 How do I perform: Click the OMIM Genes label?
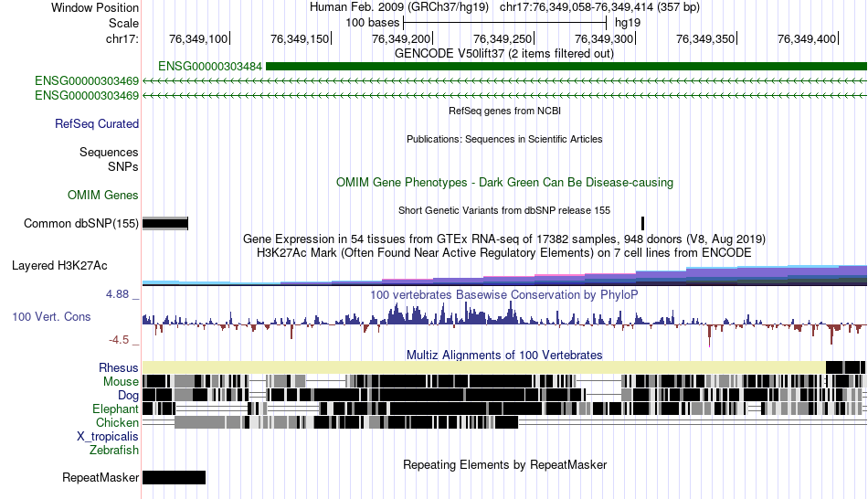coord(102,195)
